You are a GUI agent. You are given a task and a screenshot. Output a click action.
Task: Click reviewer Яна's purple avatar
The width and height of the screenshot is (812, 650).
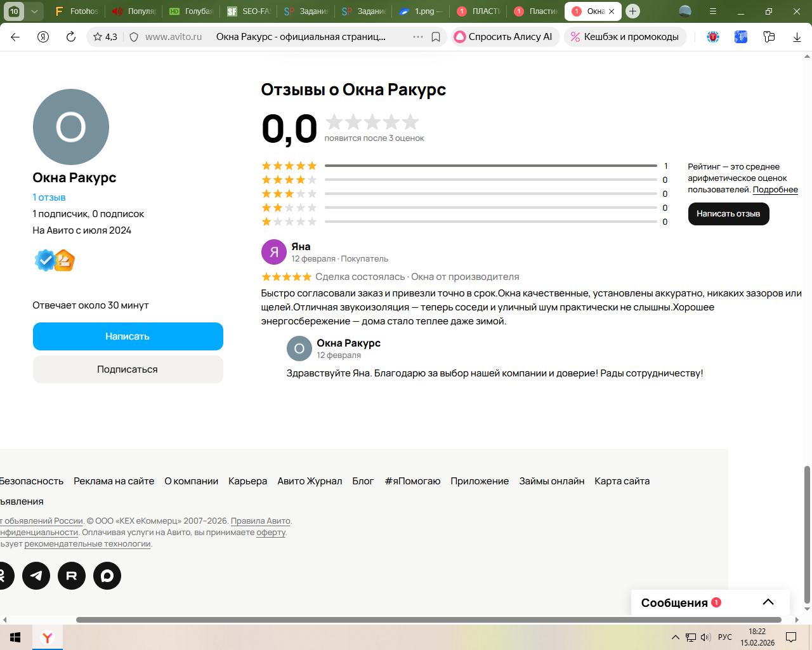[274, 252]
